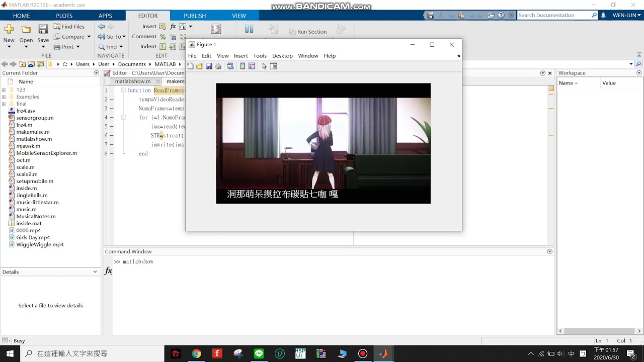644x362 pixels.
Task: Select file inside.mat
Action: [29, 224]
